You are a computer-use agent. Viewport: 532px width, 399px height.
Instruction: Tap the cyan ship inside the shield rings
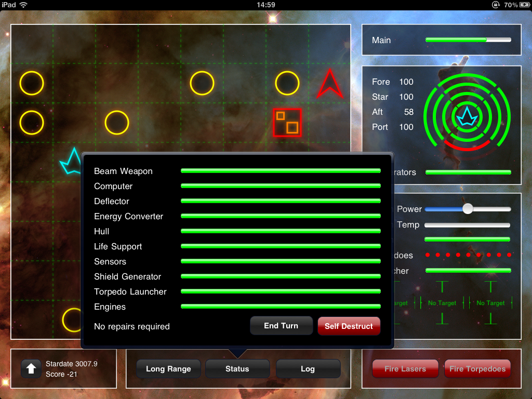point(467,116)
